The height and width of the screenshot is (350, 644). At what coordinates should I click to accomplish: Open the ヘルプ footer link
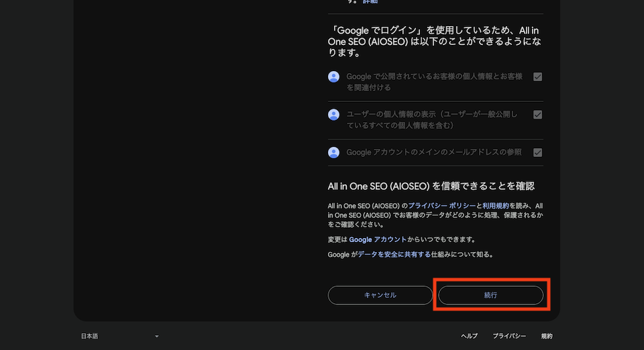point(469,336)
